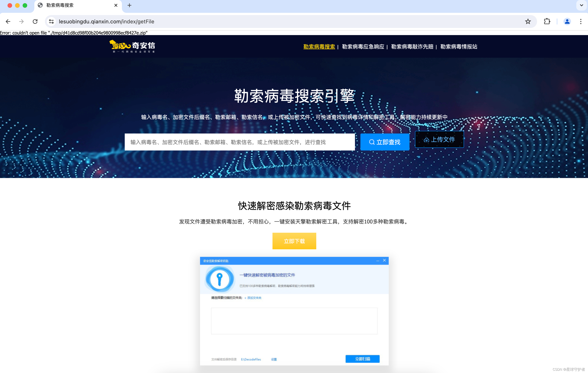The width and height of the screenshot is (588, 373).
Task: Click the browser forward arrow
Action: pyautogui.click(x=22, y=21)
